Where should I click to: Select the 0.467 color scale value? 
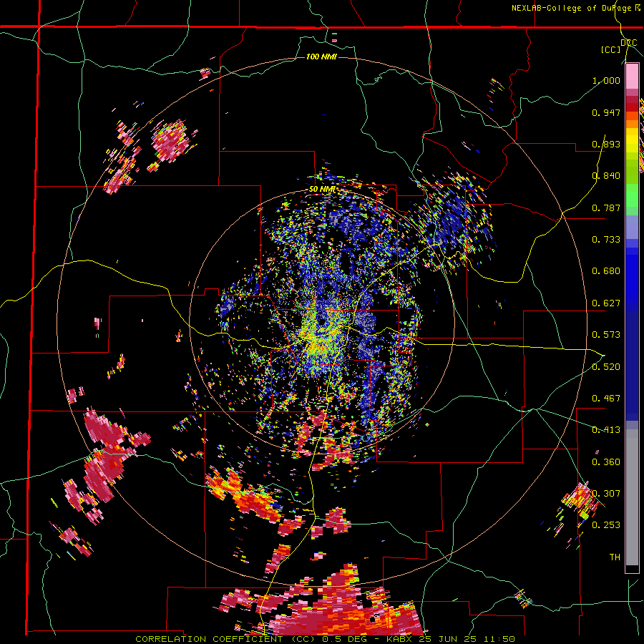(606, 399)
